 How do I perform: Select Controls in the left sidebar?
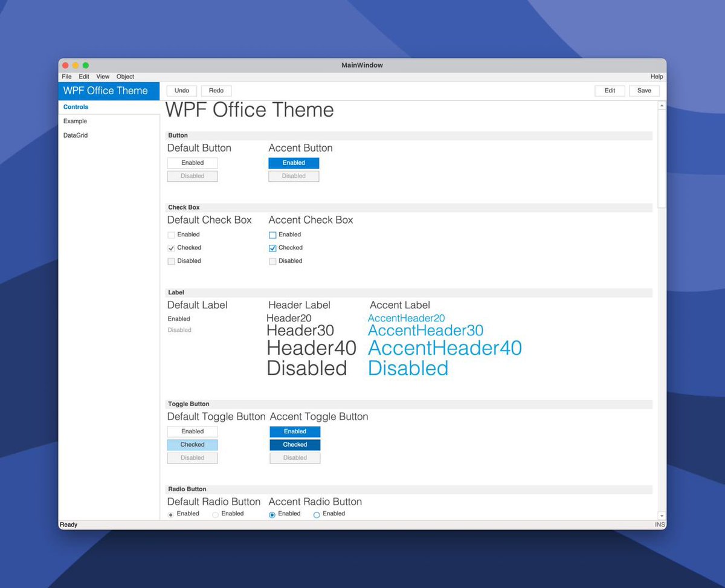tap(76, 106)
